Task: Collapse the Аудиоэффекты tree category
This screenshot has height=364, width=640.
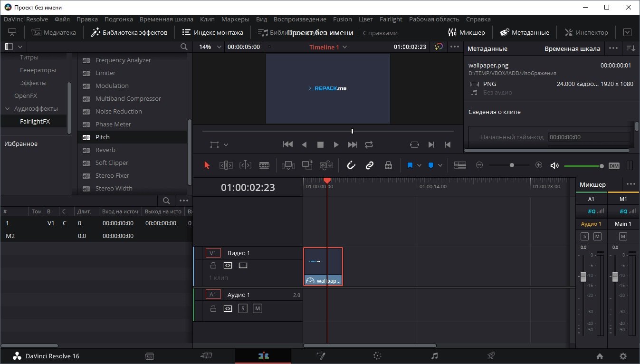Action: (7, 109)
